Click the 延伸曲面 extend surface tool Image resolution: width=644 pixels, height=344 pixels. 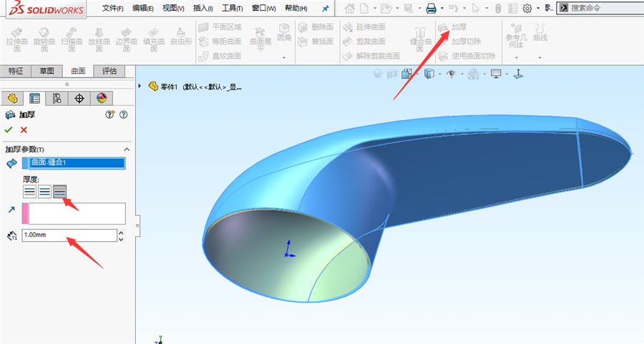click(x=364, y=27)
